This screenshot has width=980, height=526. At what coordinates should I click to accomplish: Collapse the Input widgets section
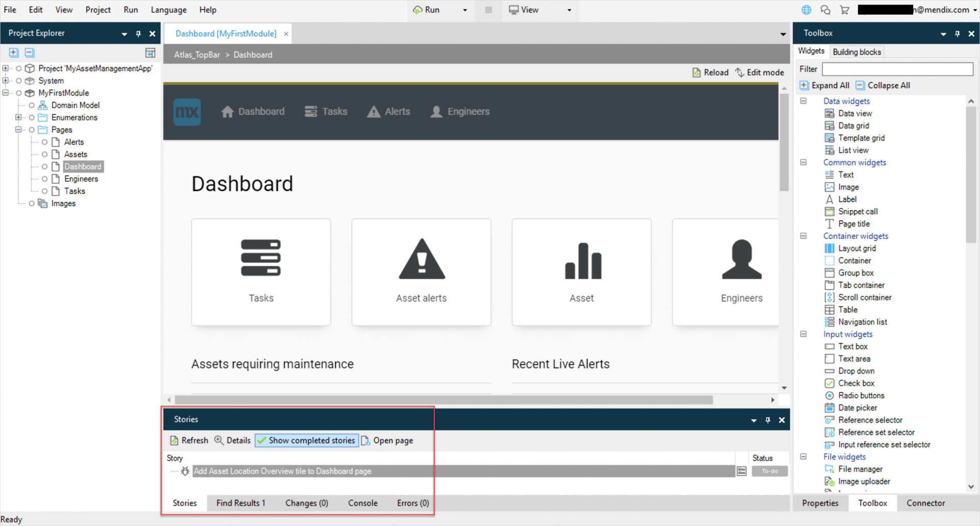(x=804, y=334)
